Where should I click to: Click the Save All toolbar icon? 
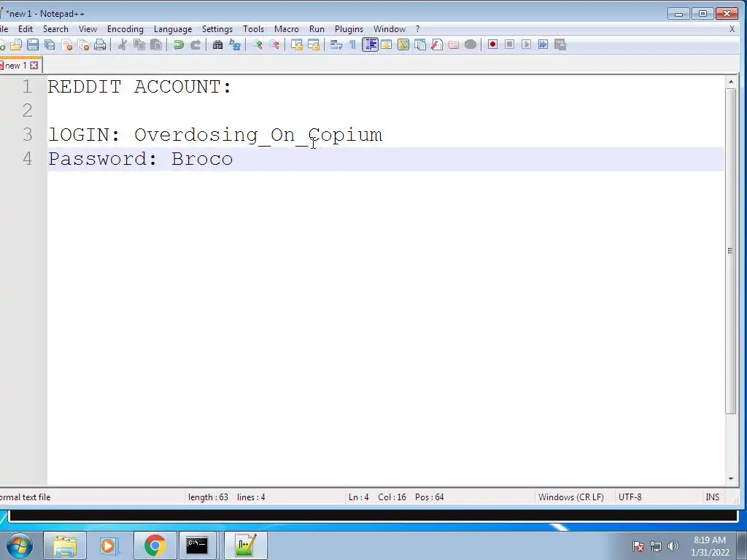point(50,44)
